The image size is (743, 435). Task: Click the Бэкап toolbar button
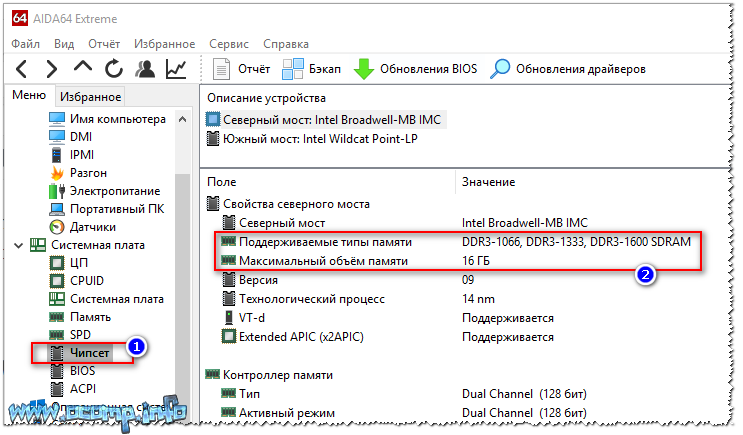tap(311, 69)
